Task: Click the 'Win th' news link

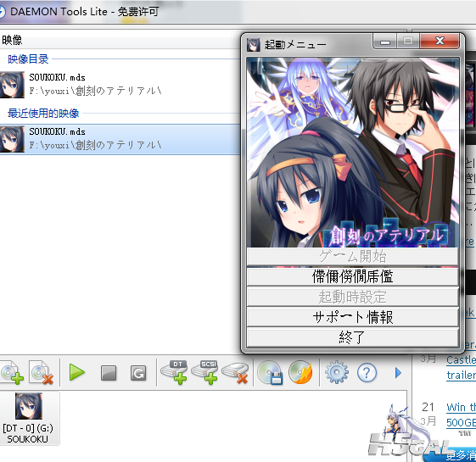Action: [x=461, y=407]
